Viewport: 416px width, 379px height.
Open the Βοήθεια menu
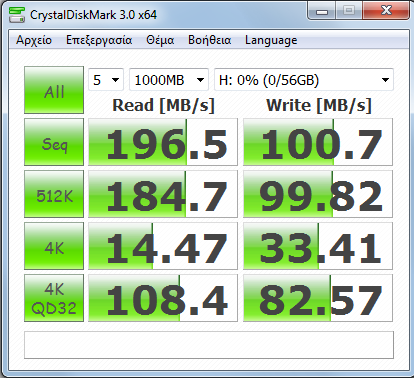[x=209, y=40]
